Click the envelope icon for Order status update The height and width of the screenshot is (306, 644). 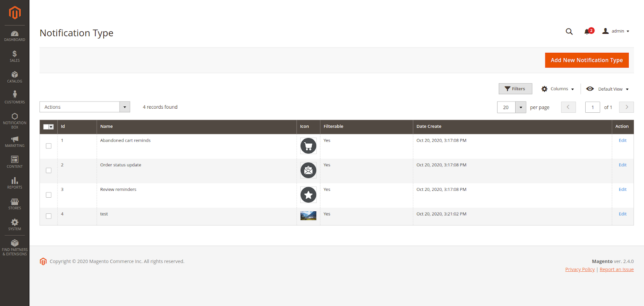[x=308, y=170]
